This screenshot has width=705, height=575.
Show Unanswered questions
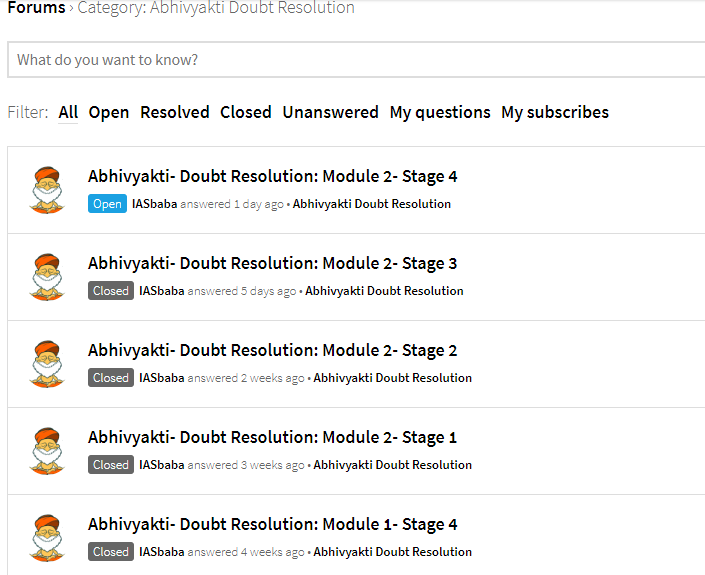(x=330, y=112)
